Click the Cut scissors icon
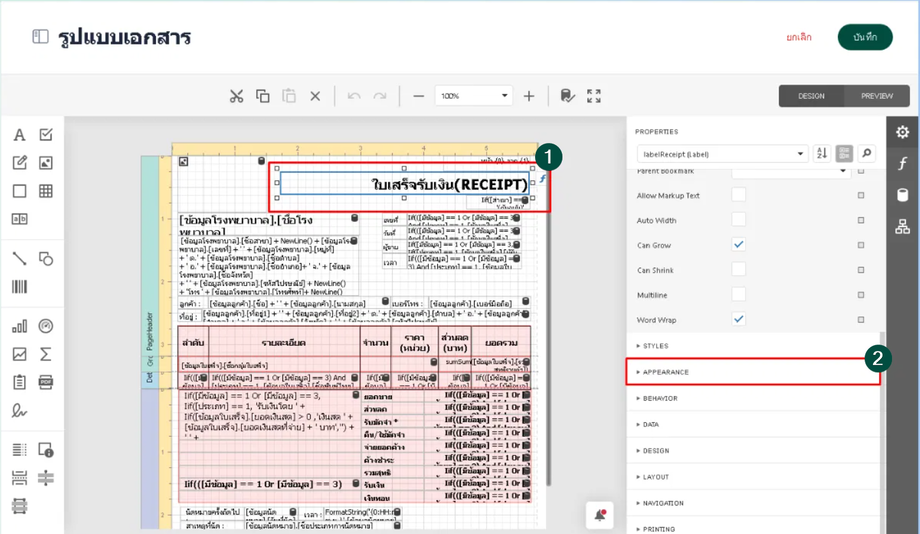The image size is (920, 534). click(236, 96)
